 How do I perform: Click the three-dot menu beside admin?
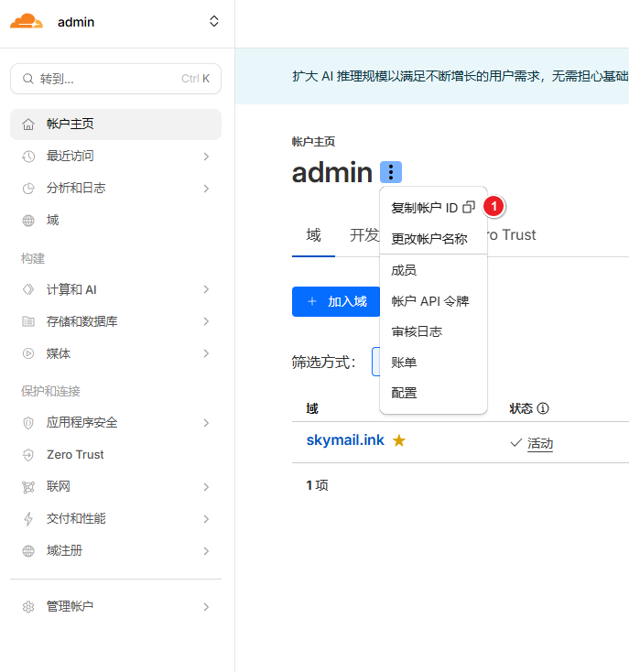pos(391,172)
